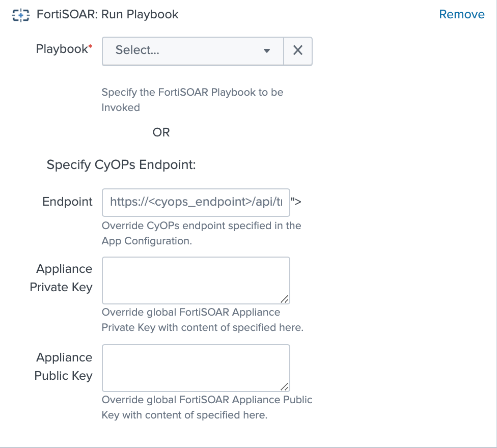Click the 'FortiSOAR: Run Playbook' title

(x=107, y=14)
